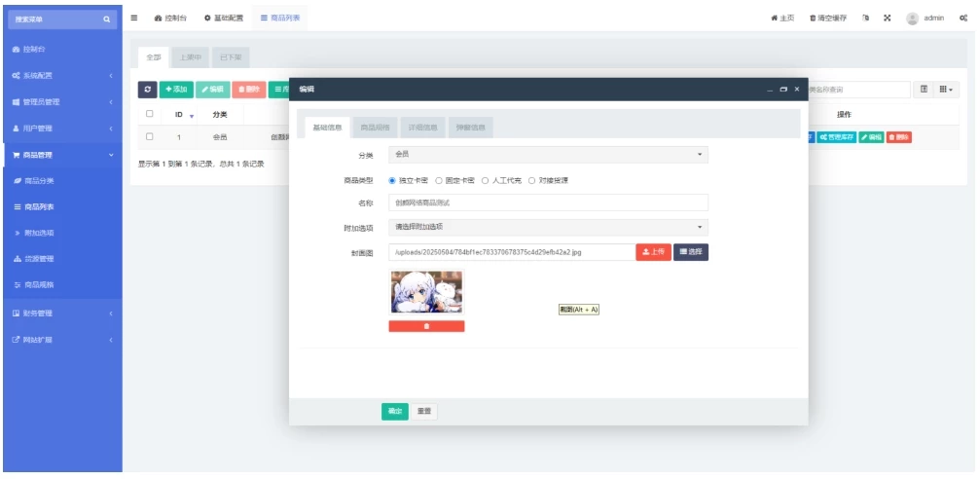Click the fullscreen icon in top bar
The width and height of the screenshot is (980, 479).
(x=888, y=18)
